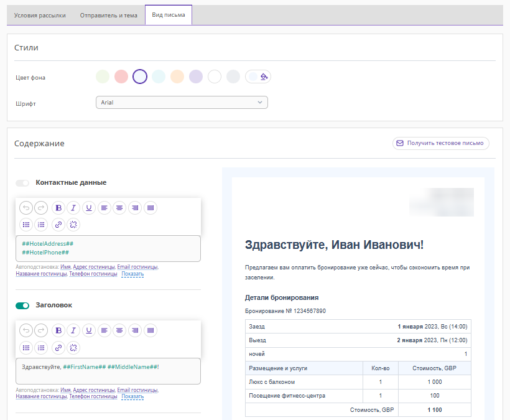510x420 pixels.
Task: Insert bulleted list in Заголовок editor
Action: pyautogui.click(x=26, y=347)
